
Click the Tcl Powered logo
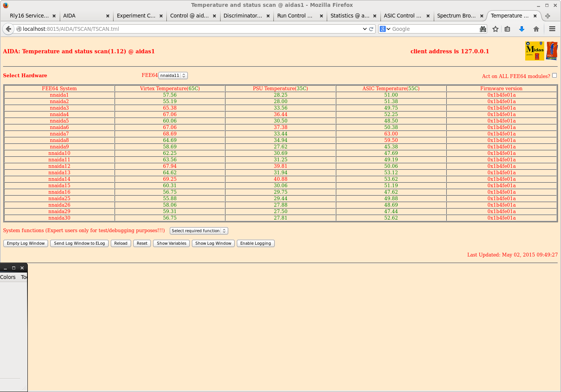click(x=552, y=51)
